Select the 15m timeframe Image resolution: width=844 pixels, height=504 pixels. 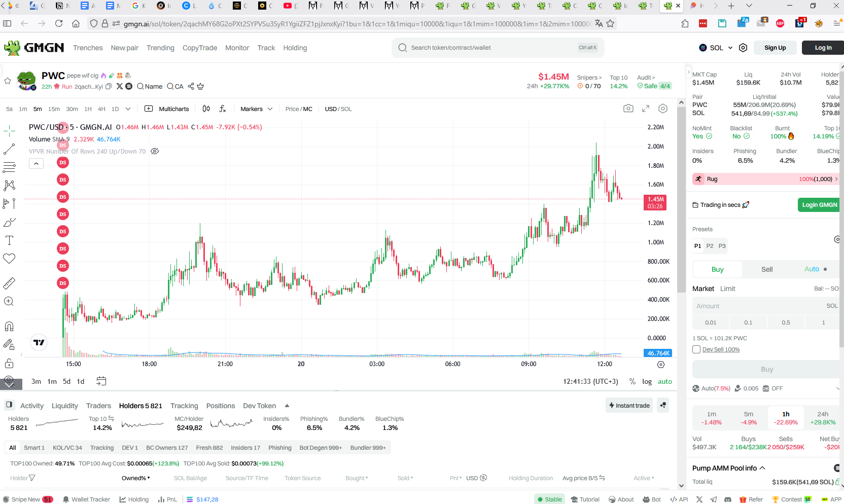[x=54, y=109]
